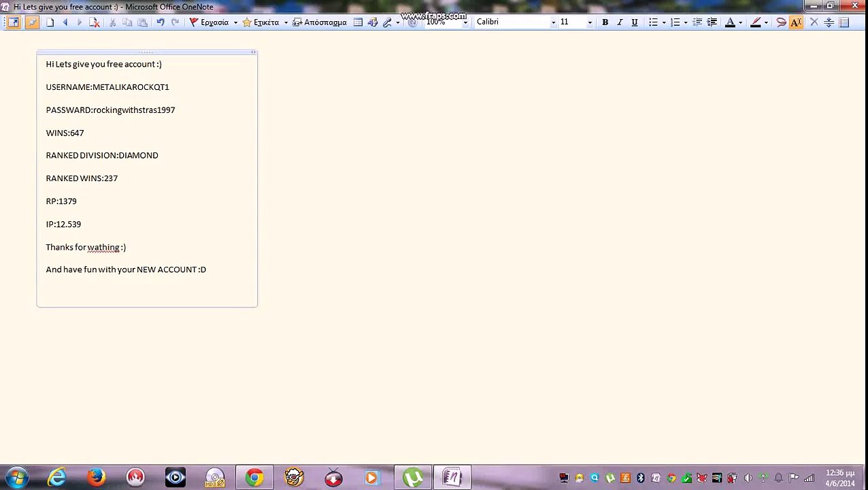Screen dimensions: 868x490
Task: Delete the page with red X icon
Action: 95,22
